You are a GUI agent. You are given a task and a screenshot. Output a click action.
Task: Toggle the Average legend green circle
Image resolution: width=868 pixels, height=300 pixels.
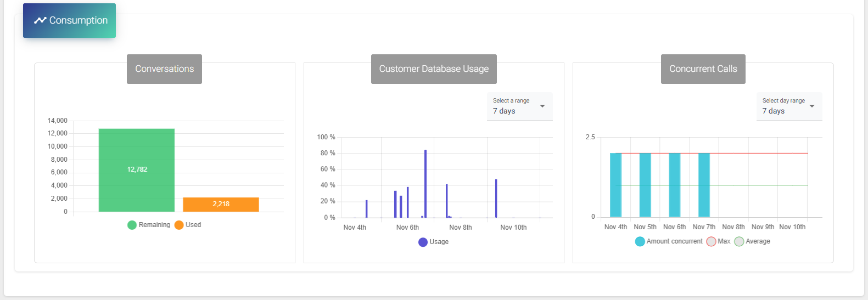(x=739, y=241)
